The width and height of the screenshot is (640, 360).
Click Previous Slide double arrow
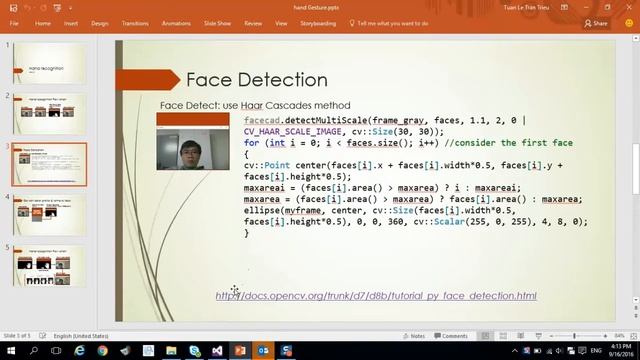(x=636, y=309)
